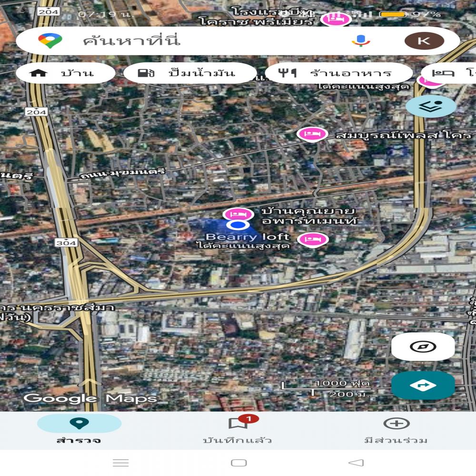Tap the hotel pin right of Bearry loft
Screen dimensions: 476x476
pyautogui.click(x=312, y=238)
